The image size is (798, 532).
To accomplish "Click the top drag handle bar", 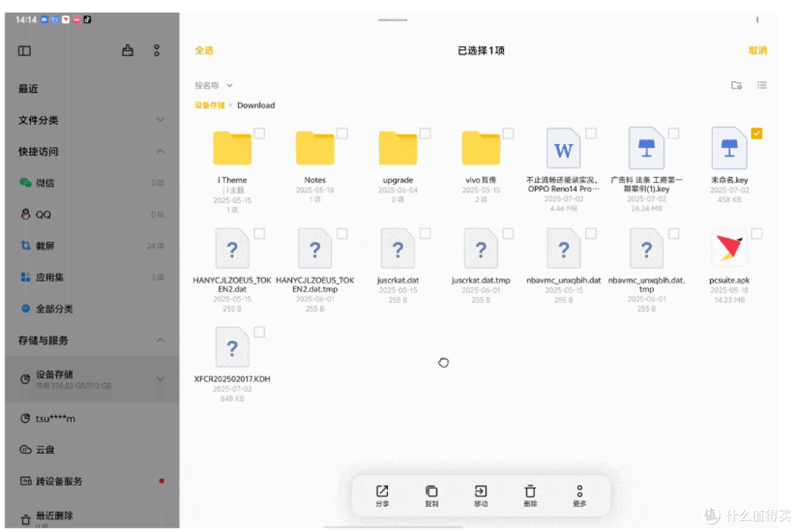I will point(392,21).
